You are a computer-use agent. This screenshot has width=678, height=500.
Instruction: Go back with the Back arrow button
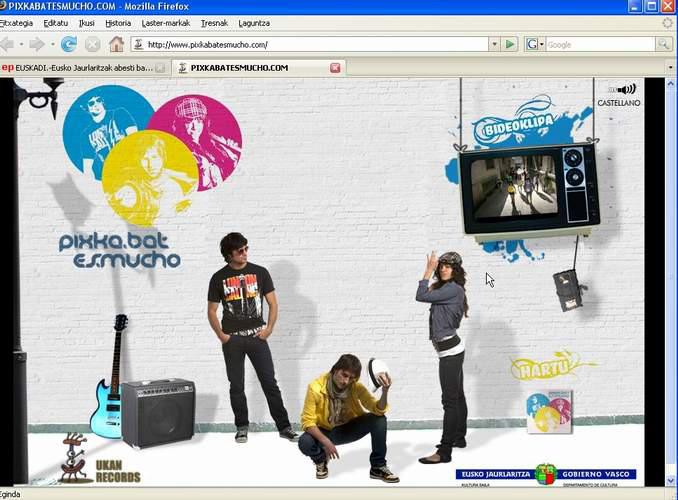(7, 44)
